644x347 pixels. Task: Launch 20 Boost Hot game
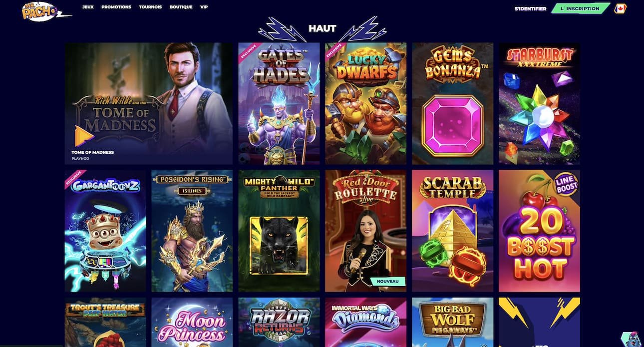point(539,231)
